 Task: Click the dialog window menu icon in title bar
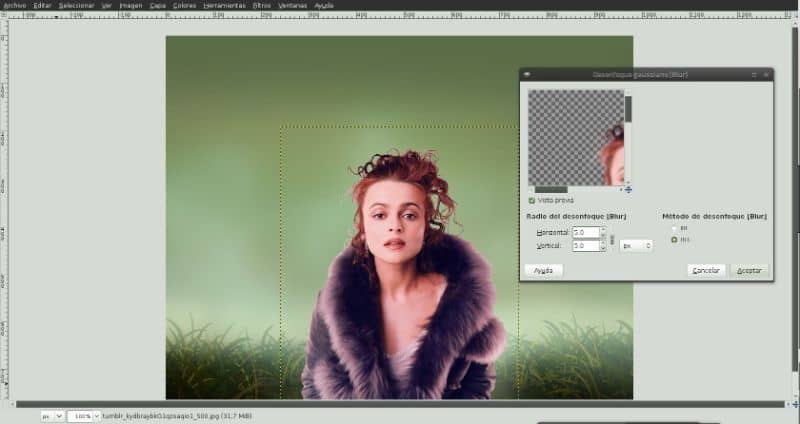[x=527, y=75]
